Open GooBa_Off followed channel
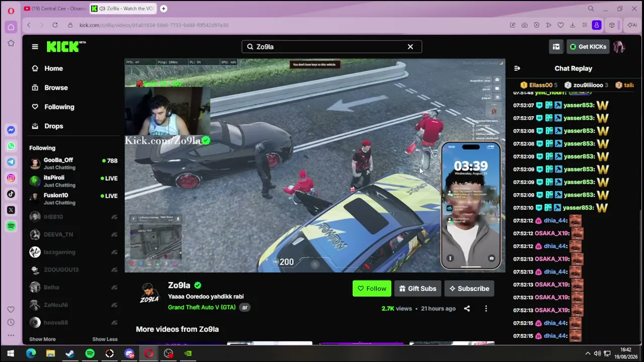The height and width of the screenshot is (362, 644). point(73,163)
